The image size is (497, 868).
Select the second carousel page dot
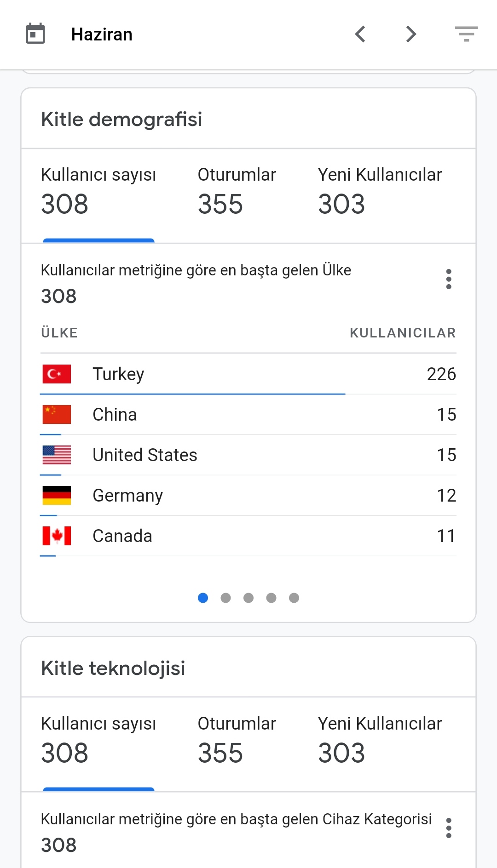225,598
